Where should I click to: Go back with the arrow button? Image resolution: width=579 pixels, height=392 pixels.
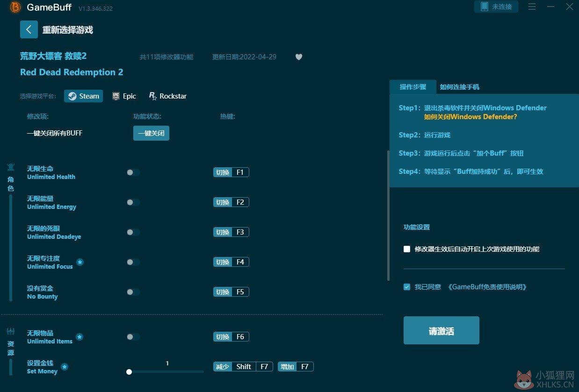(x=29, y=29)
